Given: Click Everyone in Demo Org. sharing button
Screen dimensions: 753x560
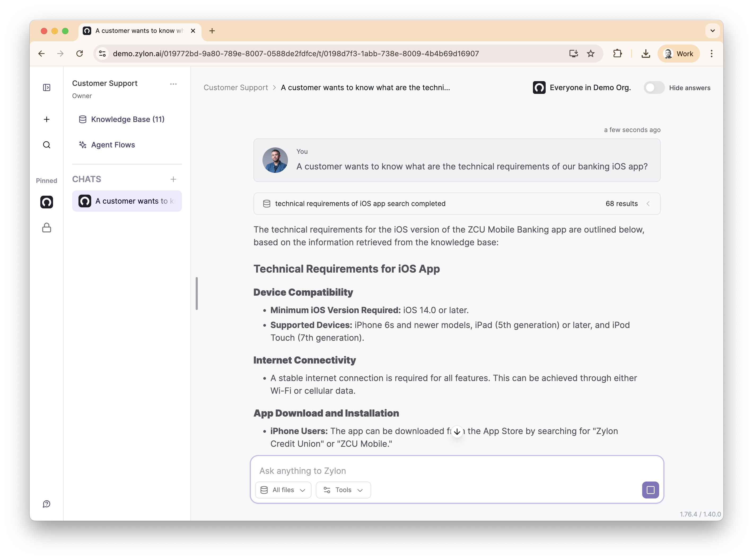Looking at the screenshot, I should point(581,87).
